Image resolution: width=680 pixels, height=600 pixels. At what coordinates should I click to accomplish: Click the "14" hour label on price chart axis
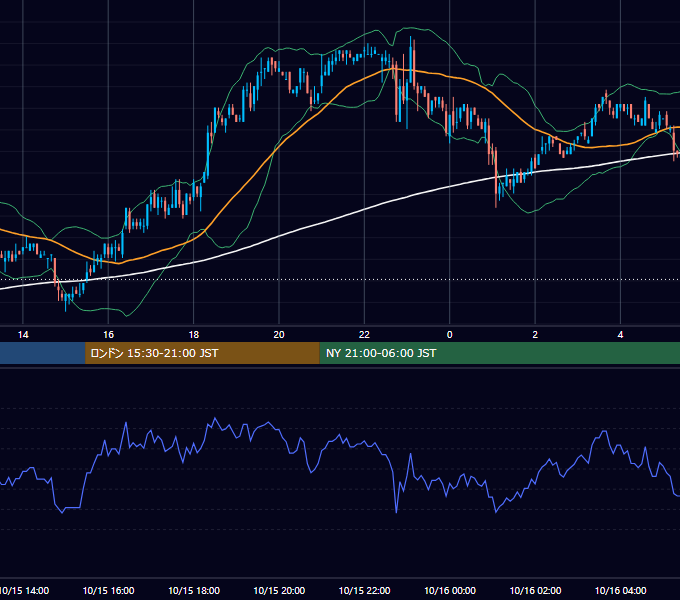[x=23, y=335]
